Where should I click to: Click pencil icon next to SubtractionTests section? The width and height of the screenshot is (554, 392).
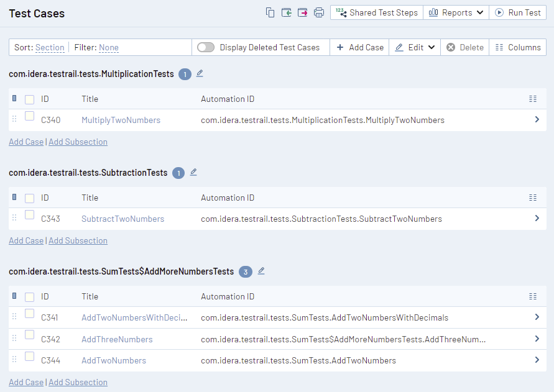tap(193, 172)
